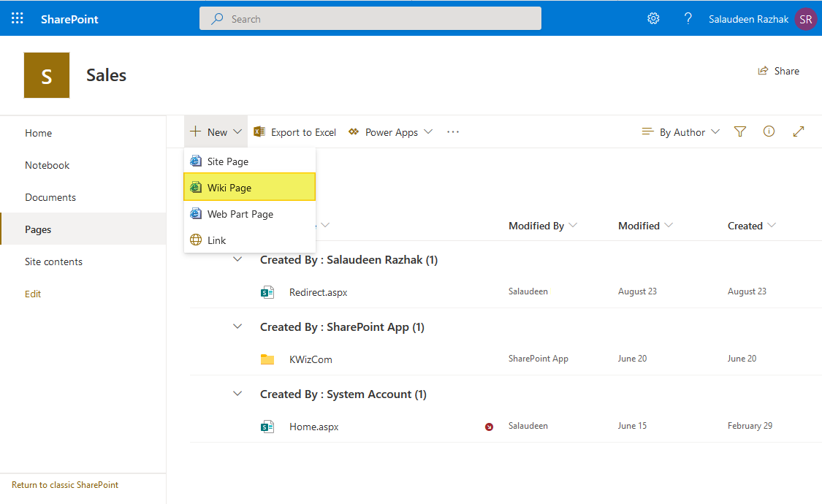822x504 pixels.
Task: Open the Redirect.aspx page file
Action: 318,292
